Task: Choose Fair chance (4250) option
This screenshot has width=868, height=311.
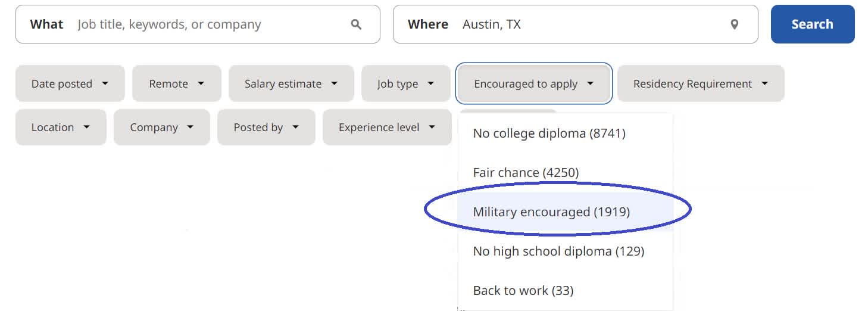Action: click(526, 173)
